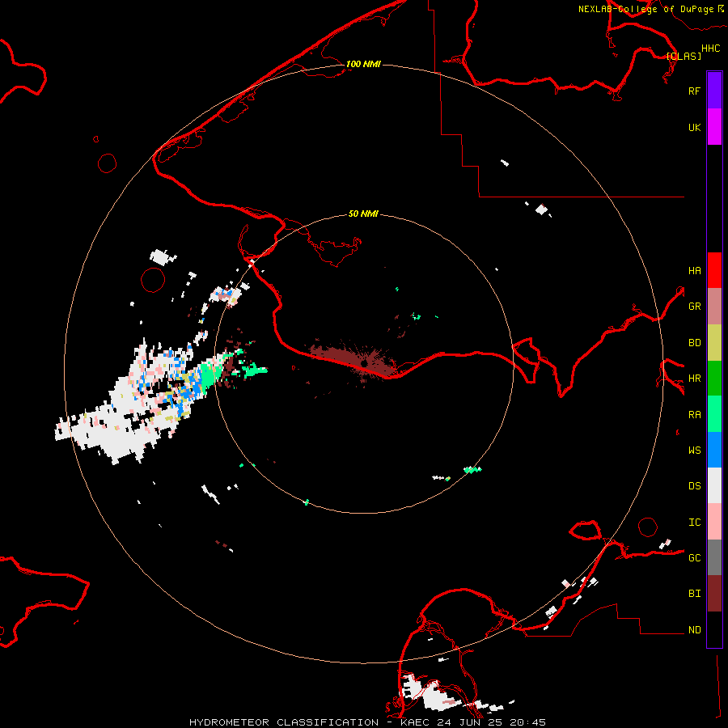The width and height of the screenshot is (728, 728).
Task: Click the RA legend label
Action: point(694,415)
